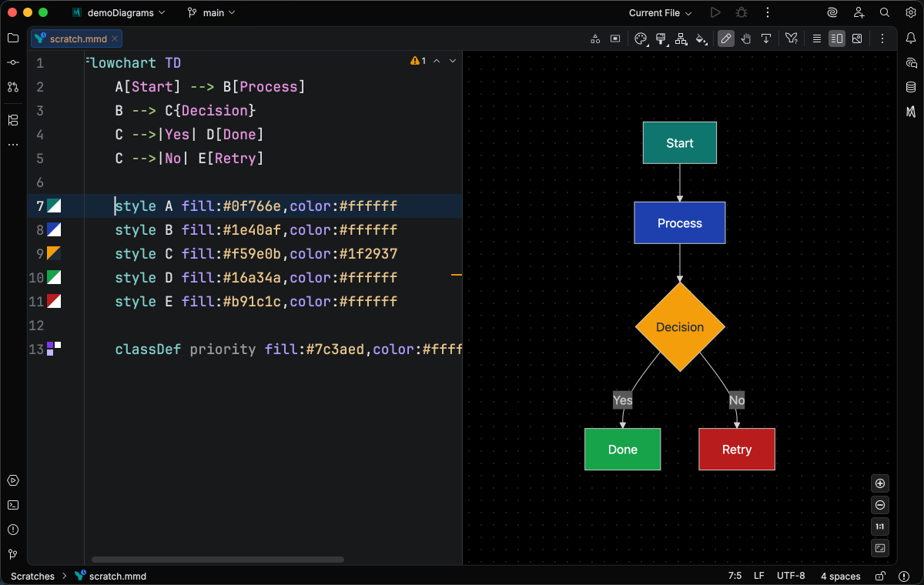
Task: Open the 4 spaces indent settings
Action: [x=841, y=576]
